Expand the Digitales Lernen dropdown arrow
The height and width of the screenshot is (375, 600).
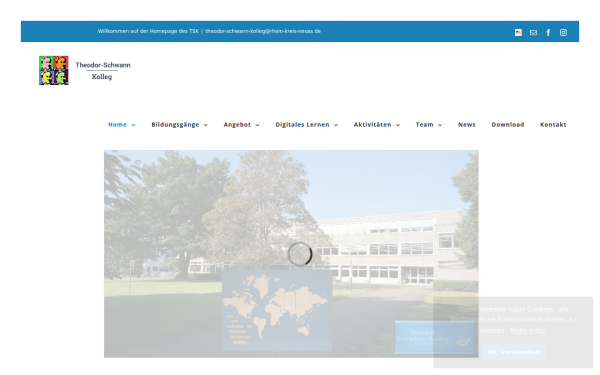(x=336, y=125)
